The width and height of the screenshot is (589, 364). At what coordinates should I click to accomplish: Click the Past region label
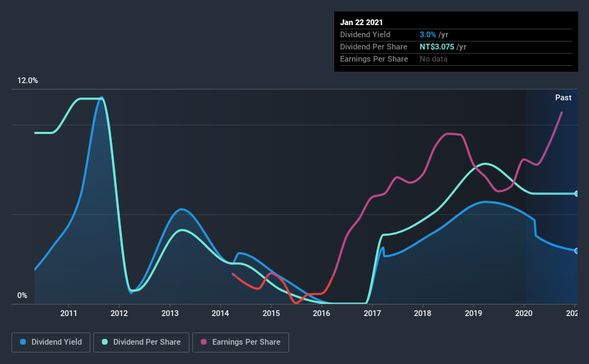click(x=563, y=97)
